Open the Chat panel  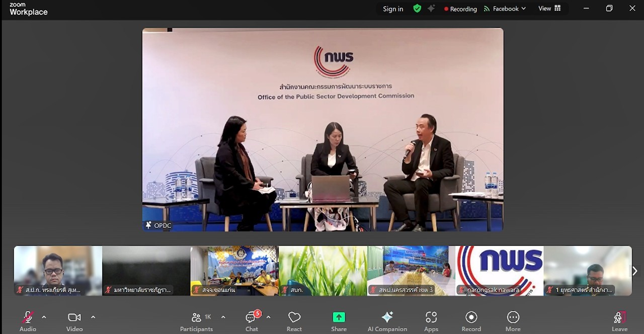(x=252, y=321)
